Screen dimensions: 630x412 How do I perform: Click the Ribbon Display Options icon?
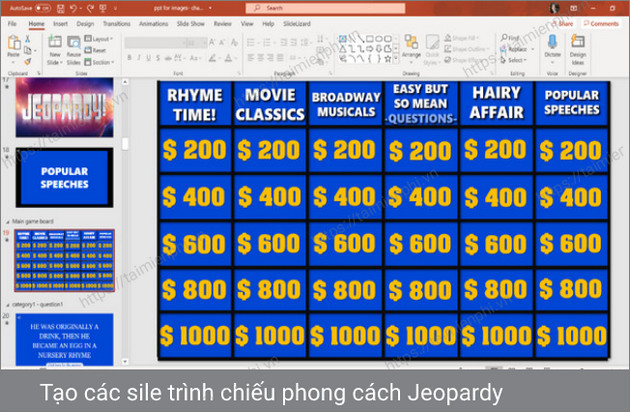tap(574, 8)
